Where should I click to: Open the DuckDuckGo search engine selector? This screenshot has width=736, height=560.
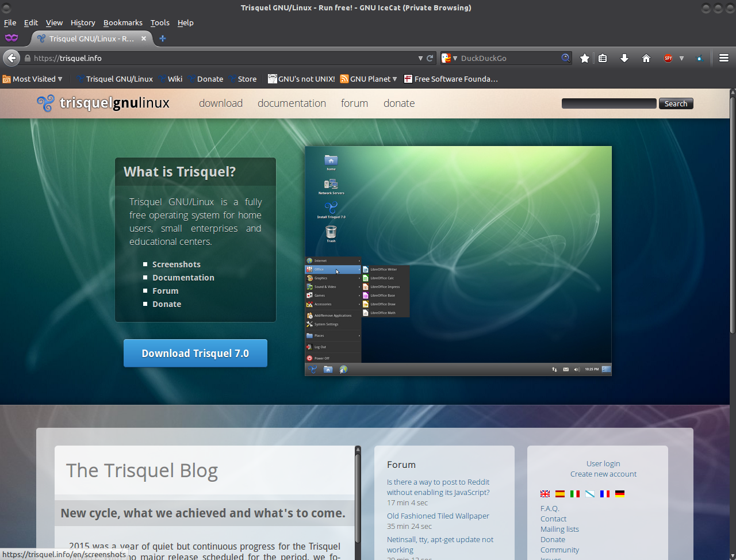(449, 58)
